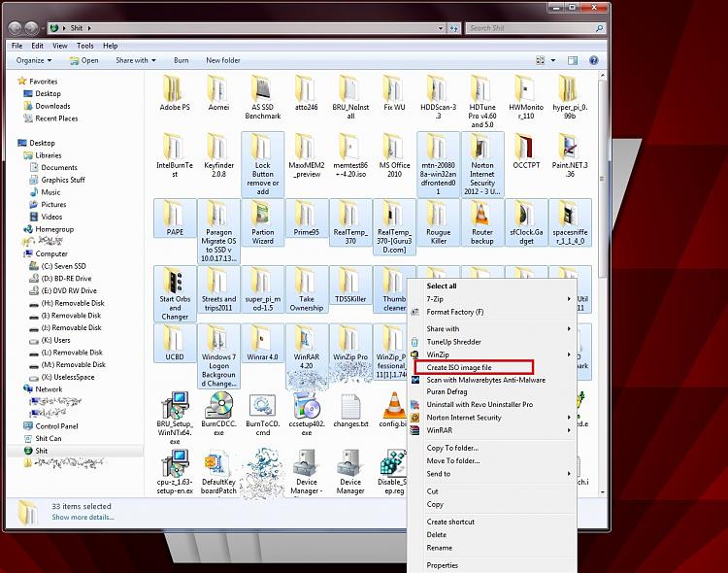Expand the WinZip submenu in context menu
This screenshot has height=573, width=728.
(x=492, y=354)
